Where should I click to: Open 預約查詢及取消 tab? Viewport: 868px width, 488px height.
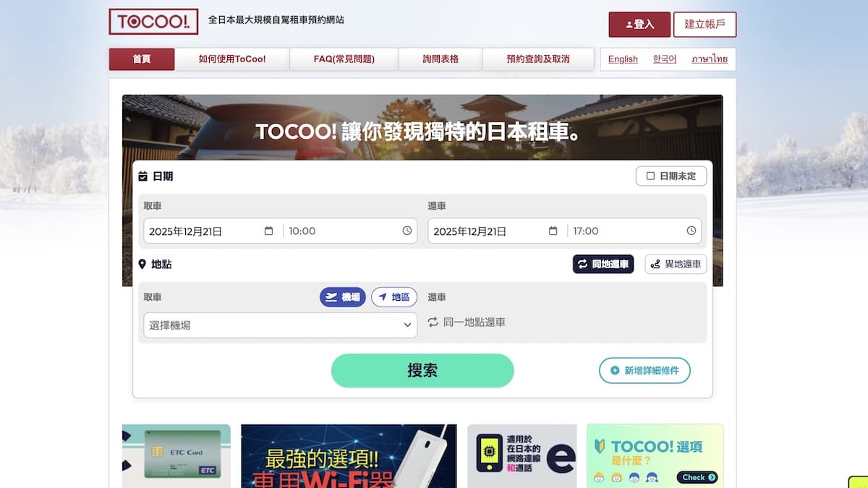click(538, 59)
